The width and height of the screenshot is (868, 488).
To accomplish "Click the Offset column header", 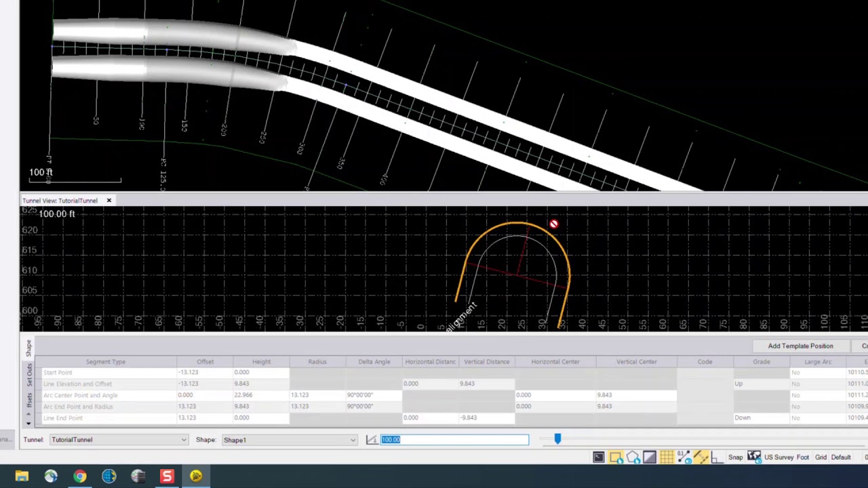I will pyautogui.click(x=205, y=362).
